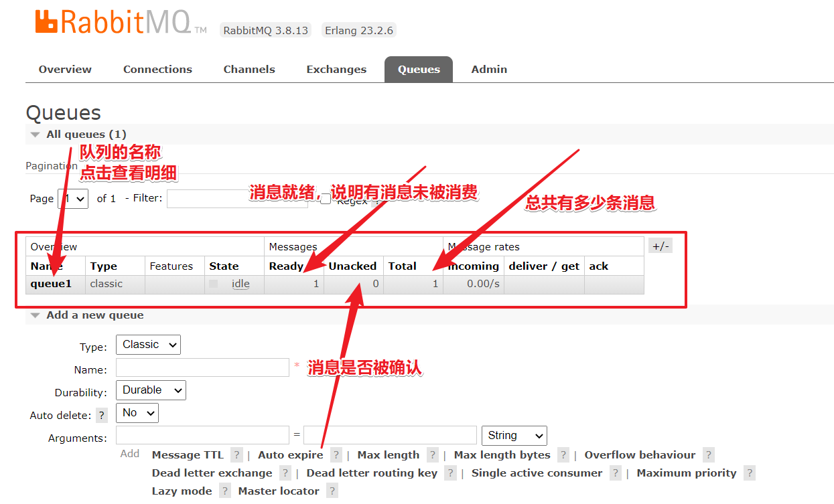Toggle the Regex filter checkbox
Image resolution: width=834 pixels, height=504 pixels.
(x=325, y=199)
